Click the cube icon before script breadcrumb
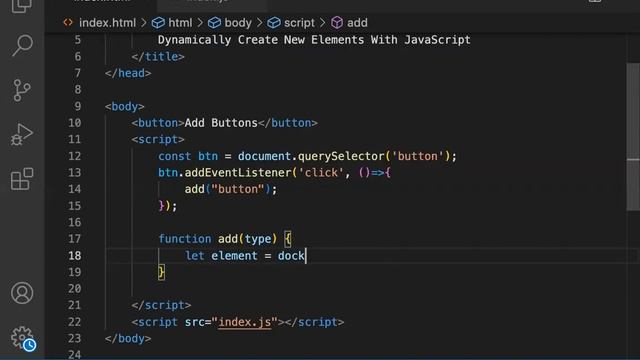Screen dimensions: 640x360 click(274, 23)
